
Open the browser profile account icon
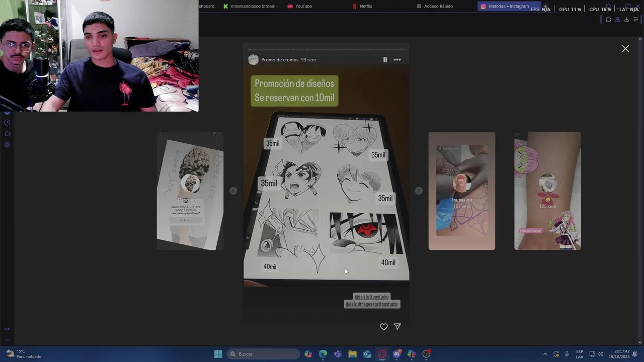[617, 20]
